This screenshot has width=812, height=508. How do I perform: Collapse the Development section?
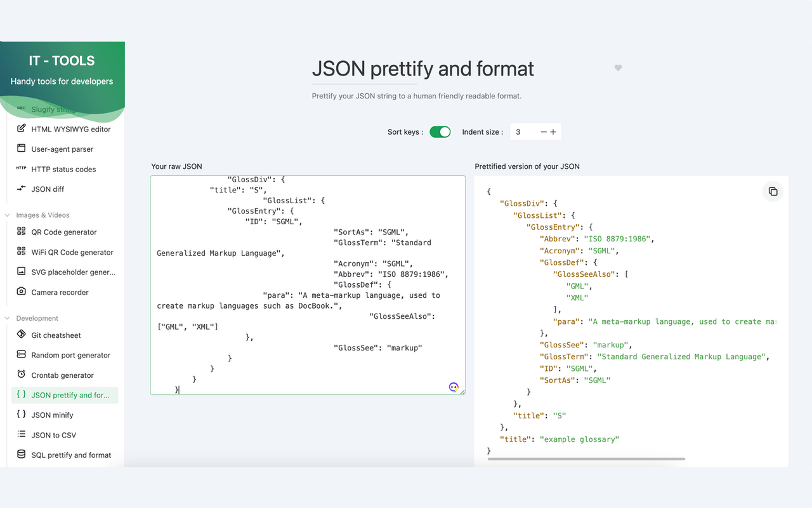8,318
